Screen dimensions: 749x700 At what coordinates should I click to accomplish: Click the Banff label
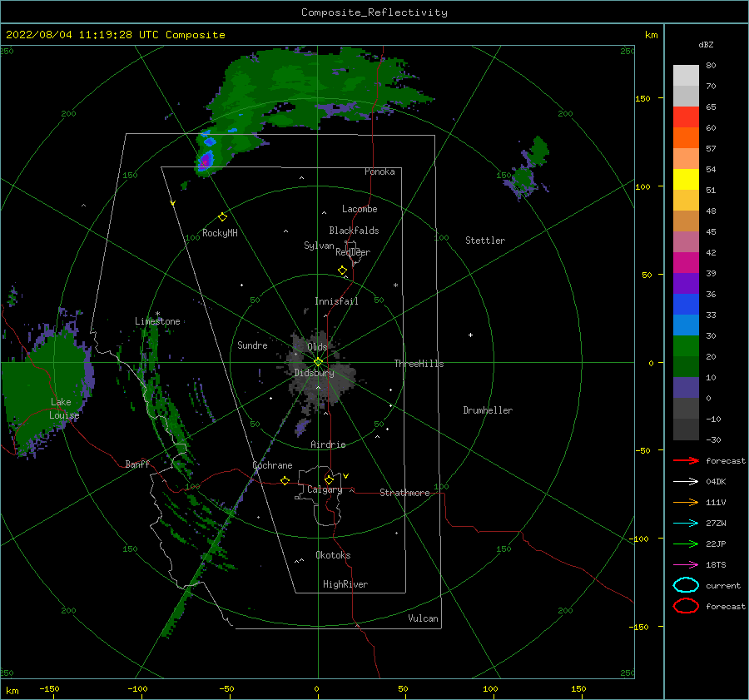tap(137, 464)
